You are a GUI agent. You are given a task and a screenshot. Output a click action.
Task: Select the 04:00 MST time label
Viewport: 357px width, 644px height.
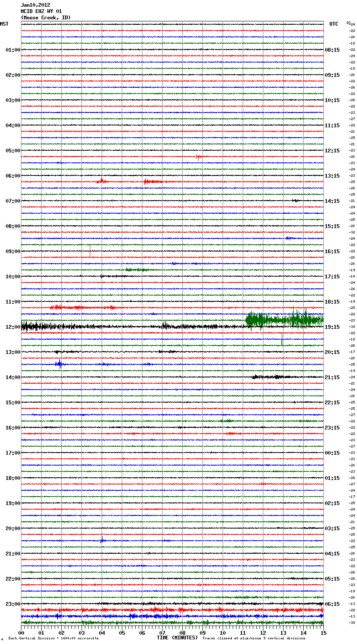tap(13, 126)
